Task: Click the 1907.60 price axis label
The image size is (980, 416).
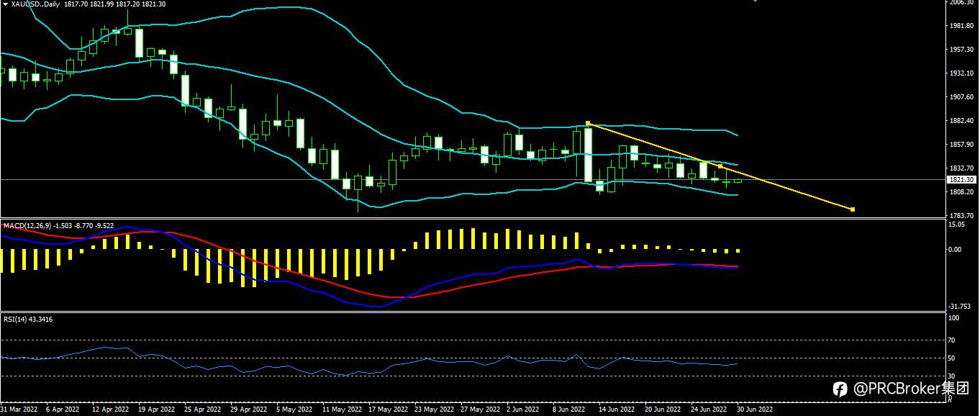Action: pyautogui.click(x=961, y=97)
